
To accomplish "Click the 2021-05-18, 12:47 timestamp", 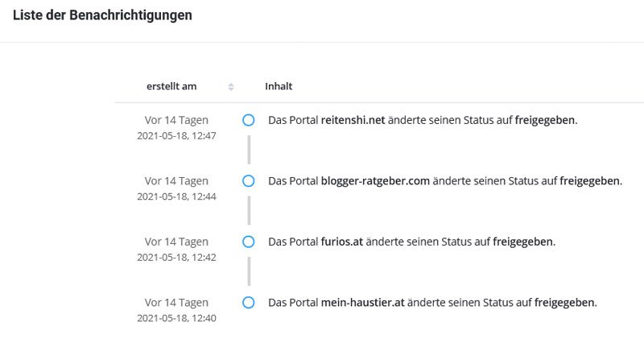I will pyautogui.click(x=176, y=135).
